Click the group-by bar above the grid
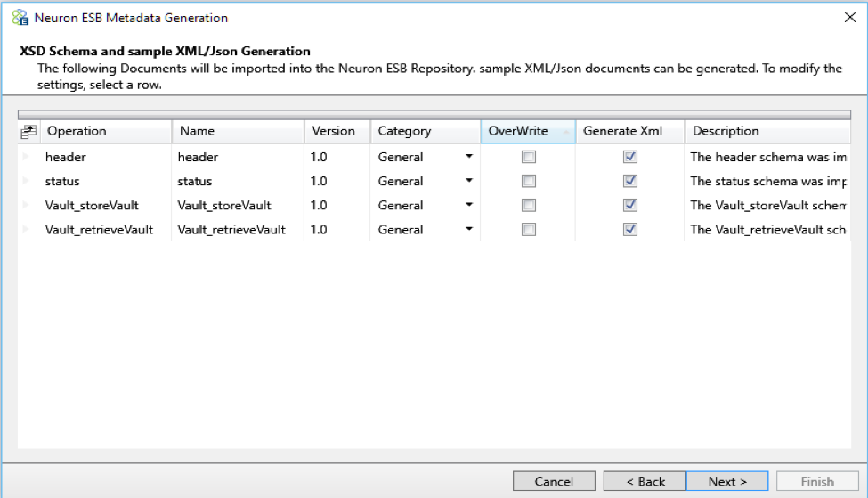 click(434, 115)
